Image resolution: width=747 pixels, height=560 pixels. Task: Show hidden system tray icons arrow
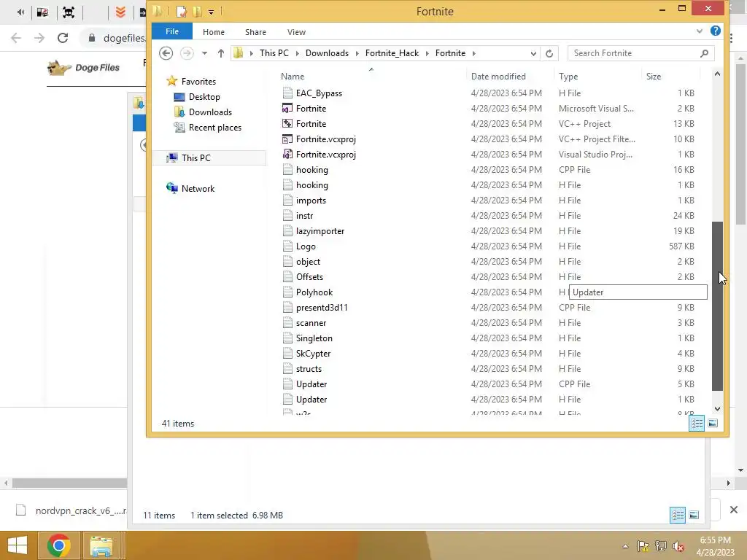click(625, 546)
